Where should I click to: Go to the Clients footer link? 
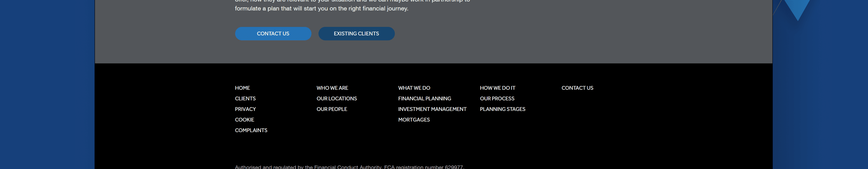(x=245, y=99)
